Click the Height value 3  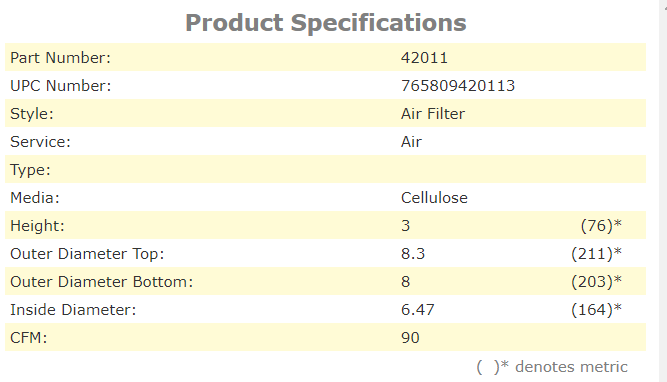click(405, 226)
